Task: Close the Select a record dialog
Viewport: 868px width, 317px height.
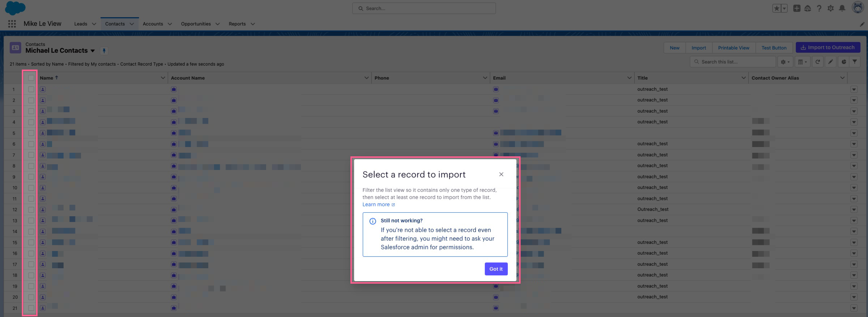Action: [x=501, y=174]
